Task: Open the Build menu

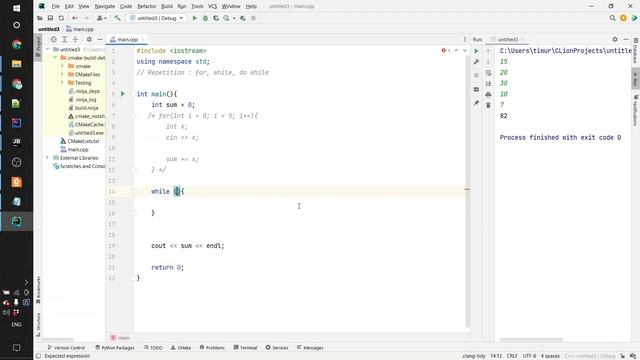Action: tap(167, 6)
